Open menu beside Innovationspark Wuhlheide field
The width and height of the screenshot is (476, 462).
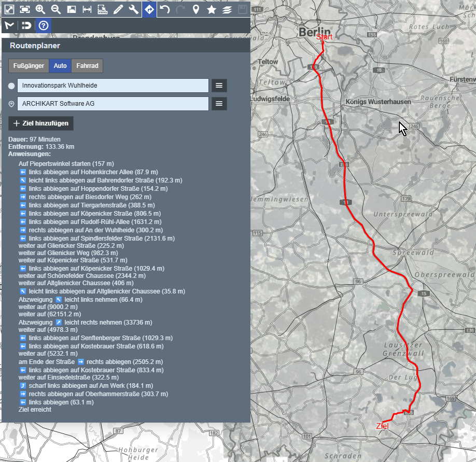point(219,86)
